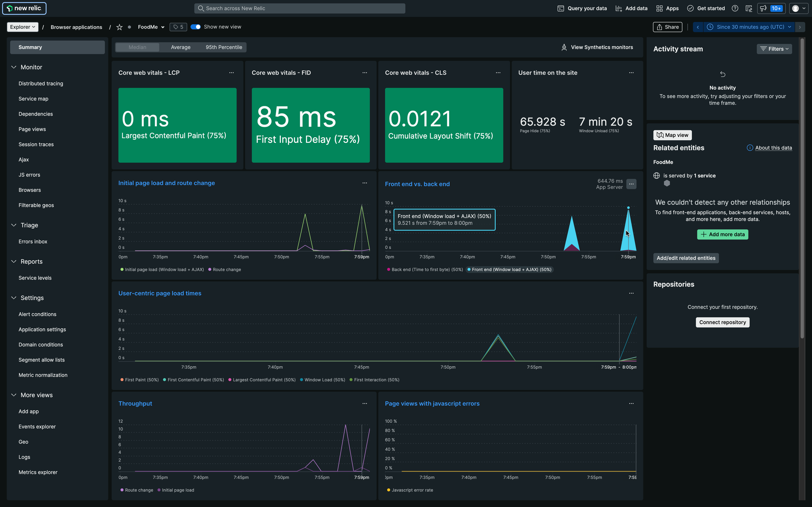Click the Search across New Relic field
This screenshot has height=507, width=812.
299,8
